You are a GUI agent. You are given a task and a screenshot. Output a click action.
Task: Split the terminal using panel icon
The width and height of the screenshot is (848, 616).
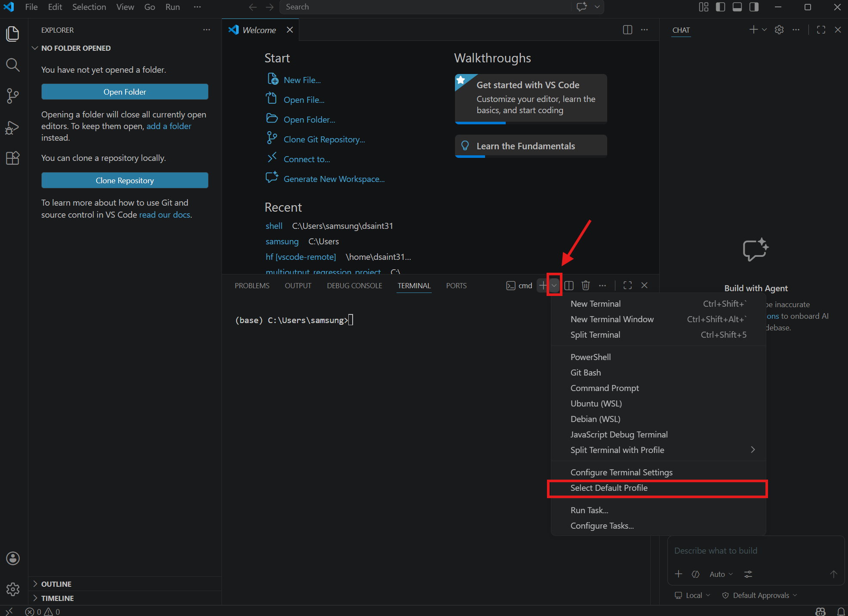coord(569,285)
